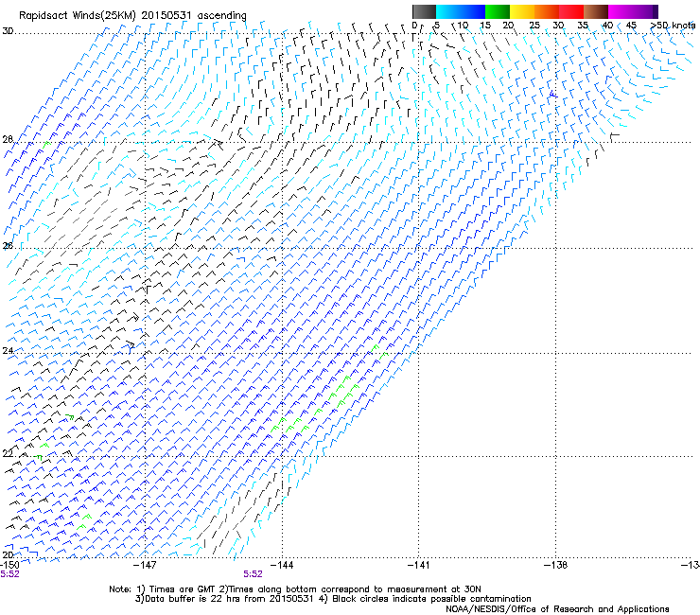The height and width of the screenshot is (615, 700).
Task: Click purple time stamp '5:52' below -150
Action: (x=9, y=574)
